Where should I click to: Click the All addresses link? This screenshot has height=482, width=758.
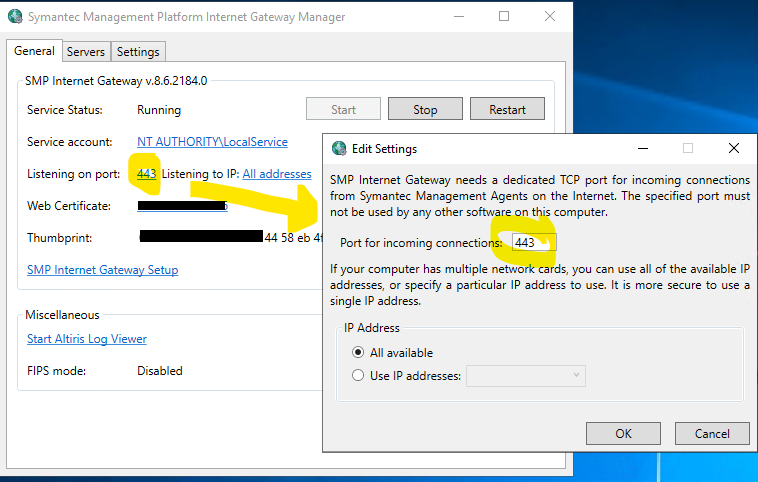(277, 174)
